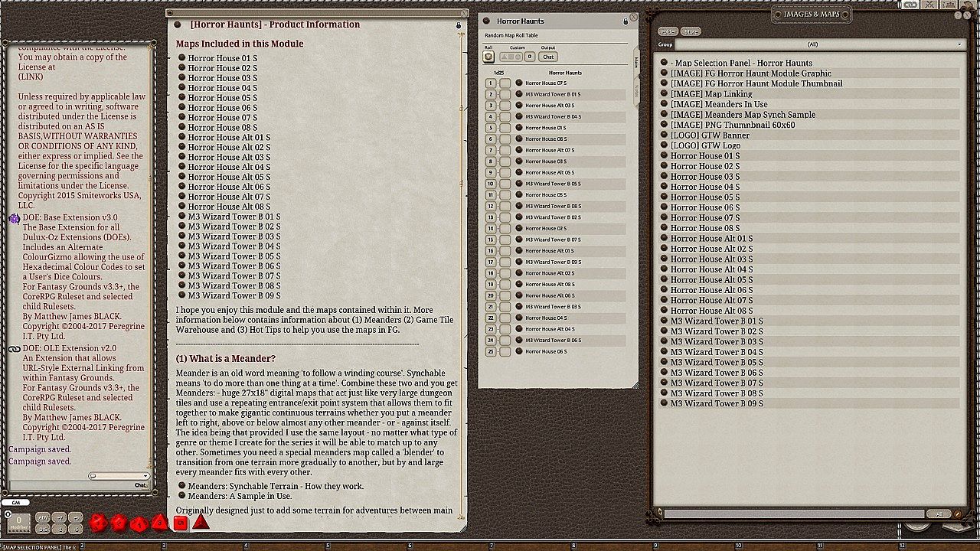980x551 pixels.
Task: Roll the Horror Haunts table dice icon
Action: 488,57
